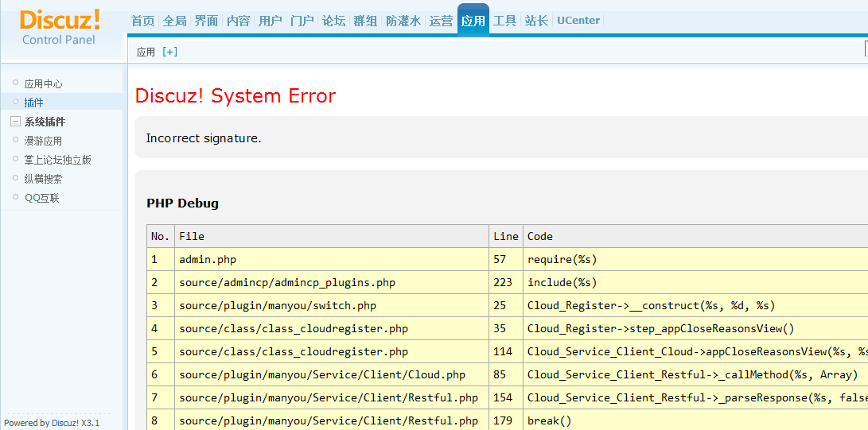Open the 防灌水 top menu
Viewport: 868px width, 430px height.
point(403,21)
